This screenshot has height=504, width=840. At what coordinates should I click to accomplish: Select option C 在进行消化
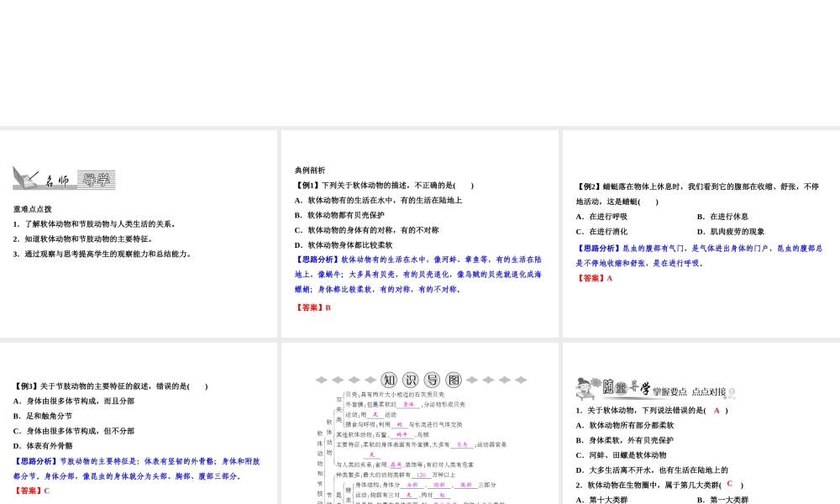(x=601, y=232)
